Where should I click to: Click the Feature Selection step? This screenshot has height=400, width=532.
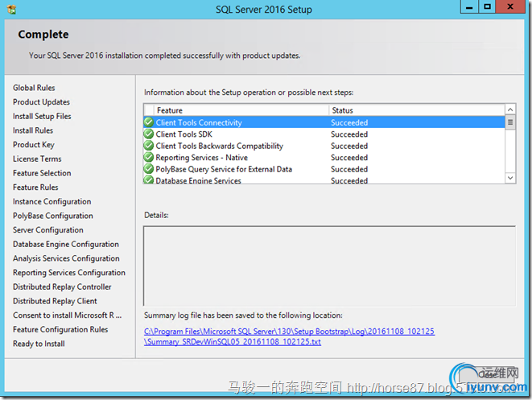42,173
